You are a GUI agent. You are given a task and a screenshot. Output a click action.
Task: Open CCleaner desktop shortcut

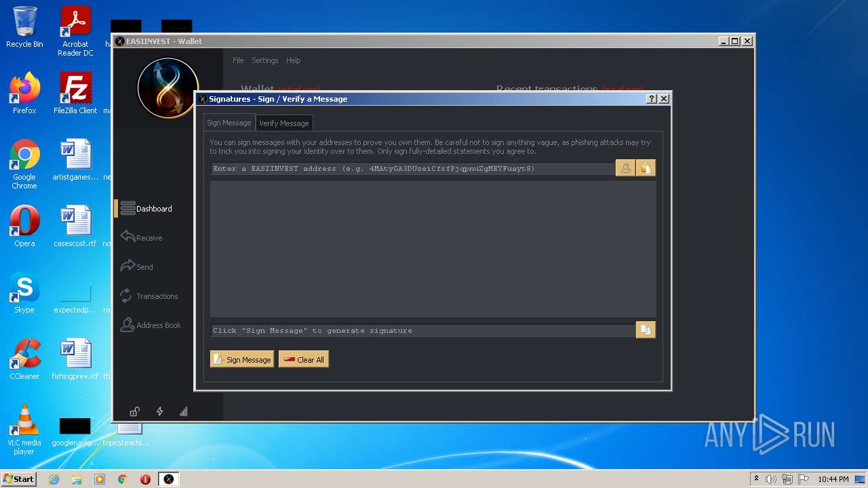click(x=24, y=359)
